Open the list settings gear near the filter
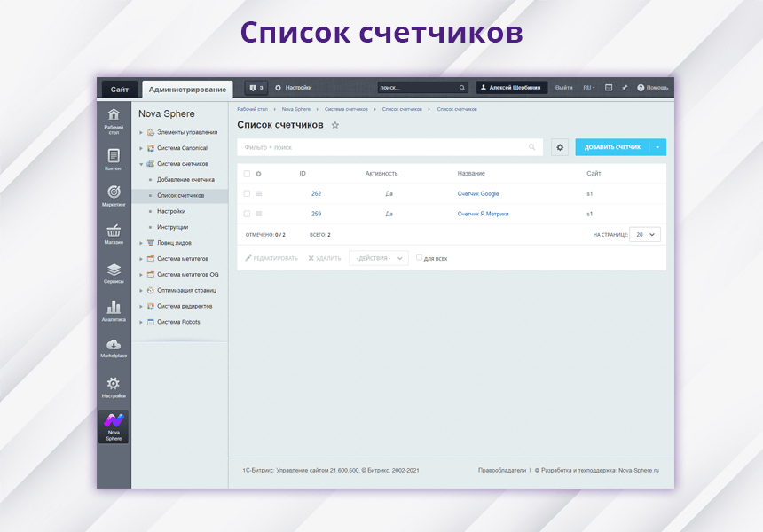 click(x=560, y=147)
